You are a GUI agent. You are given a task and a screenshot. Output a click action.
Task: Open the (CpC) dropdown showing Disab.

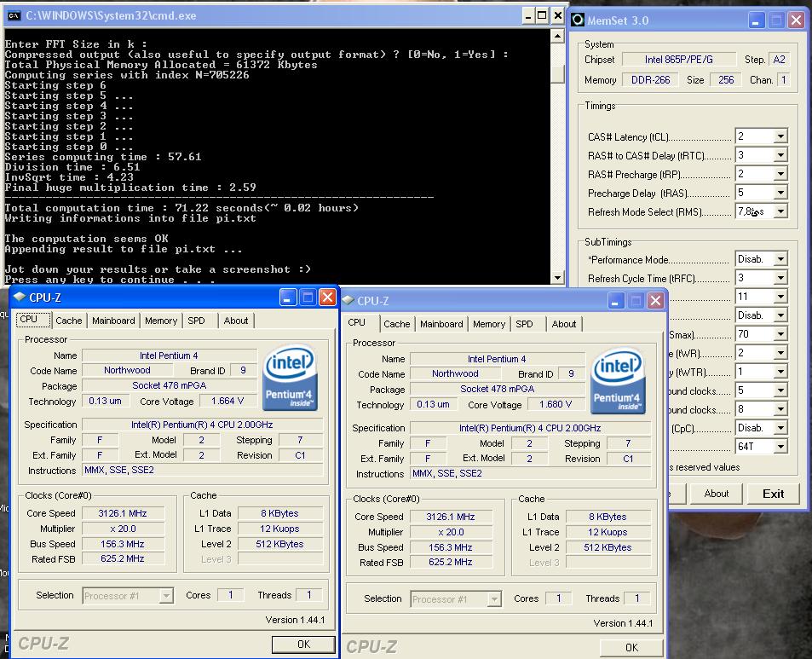click(x=780, y=427)
